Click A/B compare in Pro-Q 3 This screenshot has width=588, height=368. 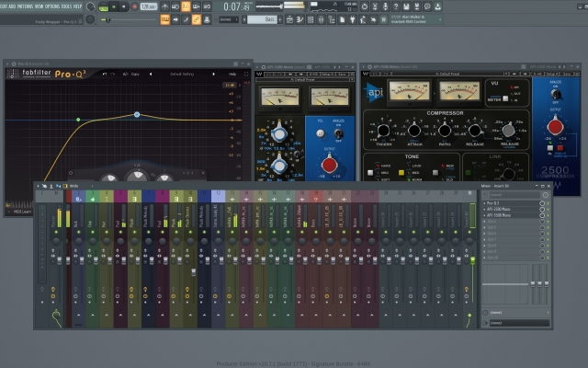coord(125,74)
